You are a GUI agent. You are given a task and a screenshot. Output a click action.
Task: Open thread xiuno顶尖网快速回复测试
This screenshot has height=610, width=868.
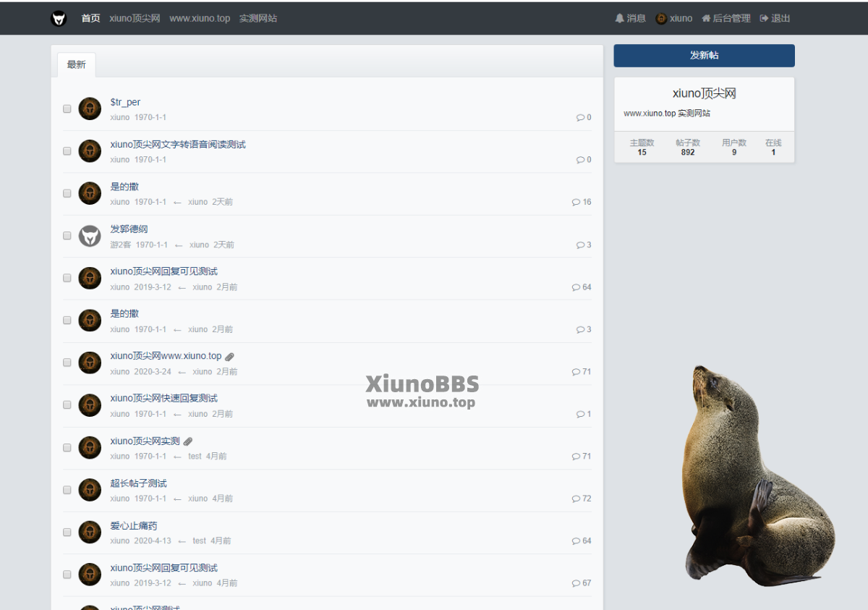[x=163, y=399]
